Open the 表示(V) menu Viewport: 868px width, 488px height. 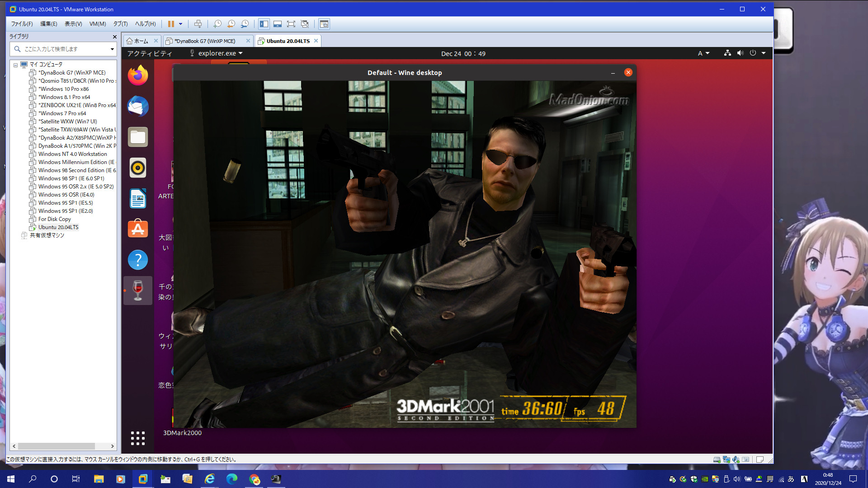click(73, 24)
